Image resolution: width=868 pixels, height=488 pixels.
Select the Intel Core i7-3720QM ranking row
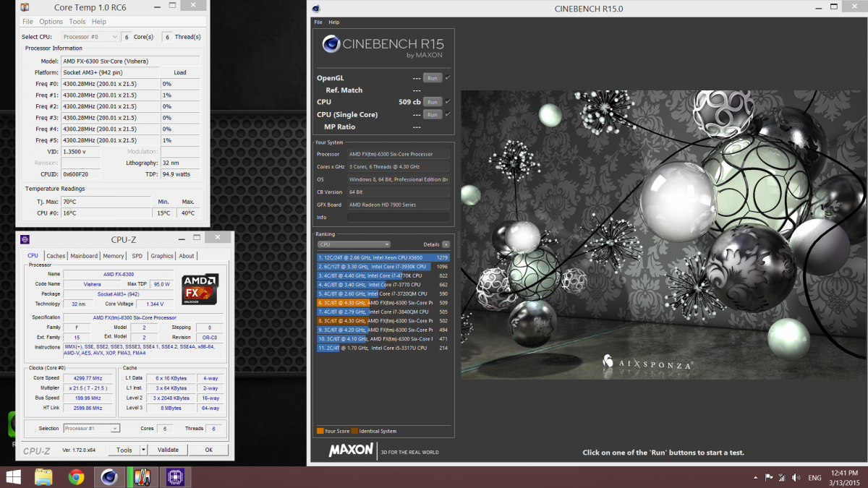click(383, 294)
